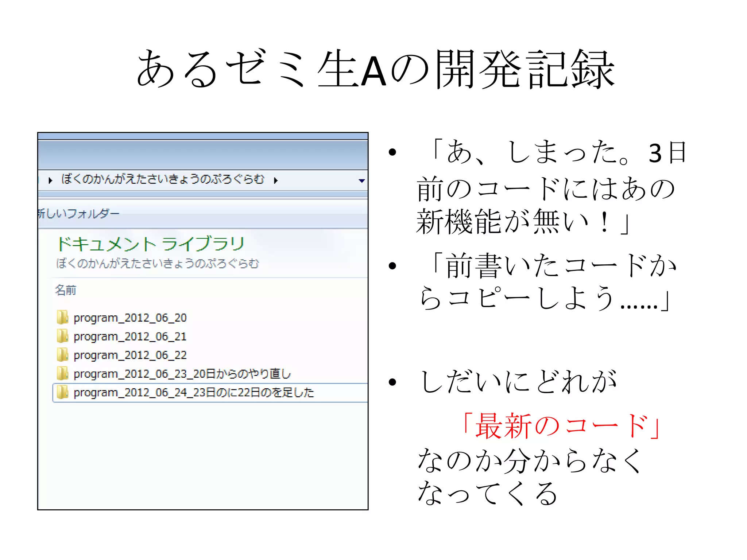Select folder name program_2012_06_21
Screen dimensions: 747x560
(x=130, y=337)
